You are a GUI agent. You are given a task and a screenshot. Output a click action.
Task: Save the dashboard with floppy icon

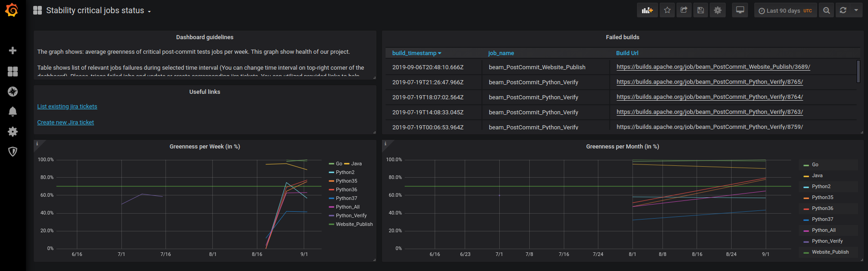(x=701, y=10)
